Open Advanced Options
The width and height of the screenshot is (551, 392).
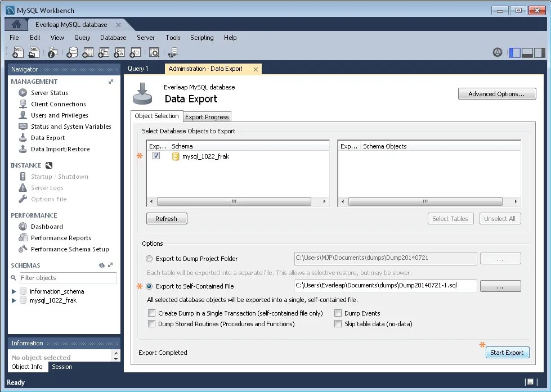coord(497,94)
